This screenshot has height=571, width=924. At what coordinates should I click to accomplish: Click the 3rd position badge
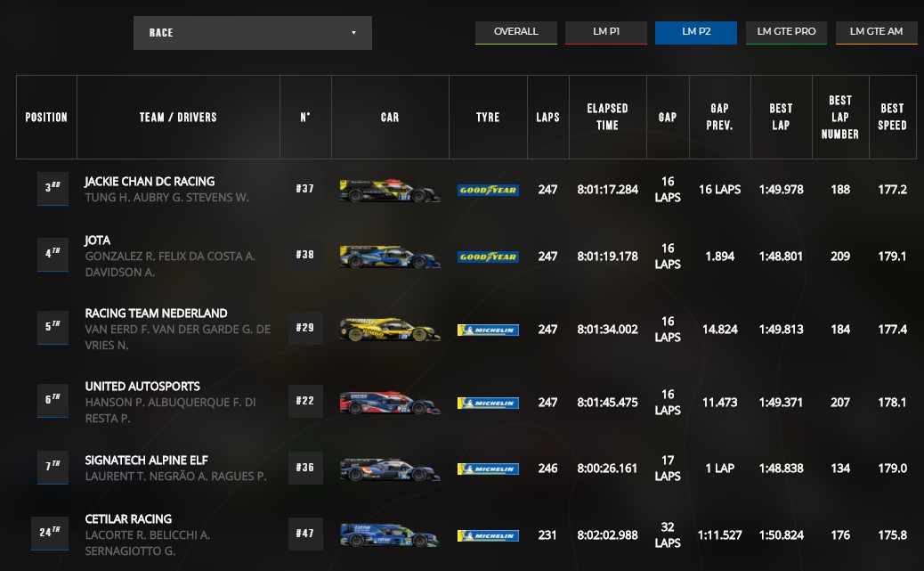(x=53, y=188)
